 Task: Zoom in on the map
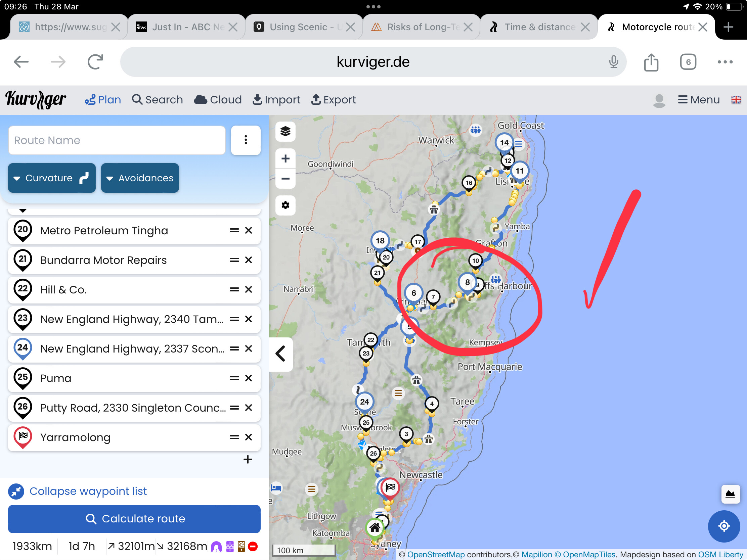coord(285,159)
